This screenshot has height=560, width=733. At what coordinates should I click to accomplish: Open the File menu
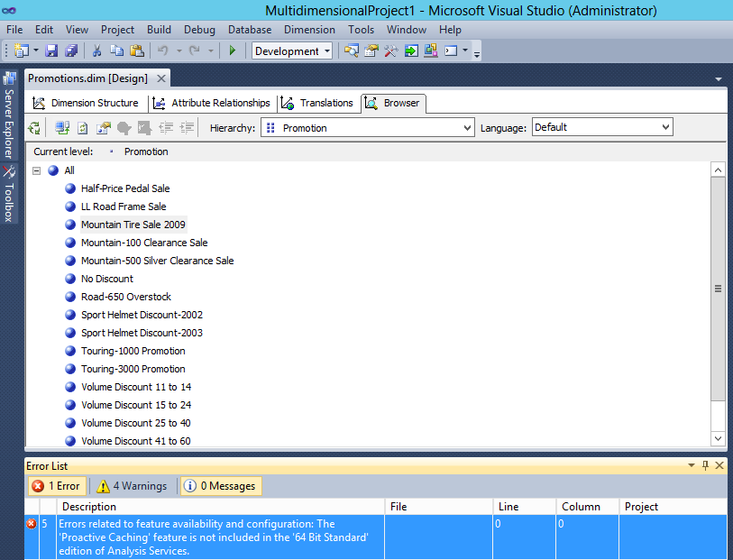pos(14,30)
